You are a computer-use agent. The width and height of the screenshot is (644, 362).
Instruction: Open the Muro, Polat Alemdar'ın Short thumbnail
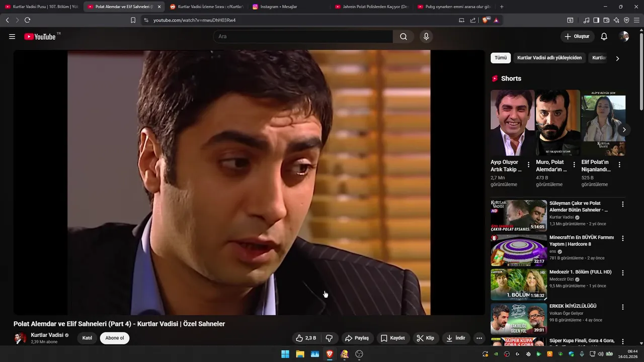(557, 123)
